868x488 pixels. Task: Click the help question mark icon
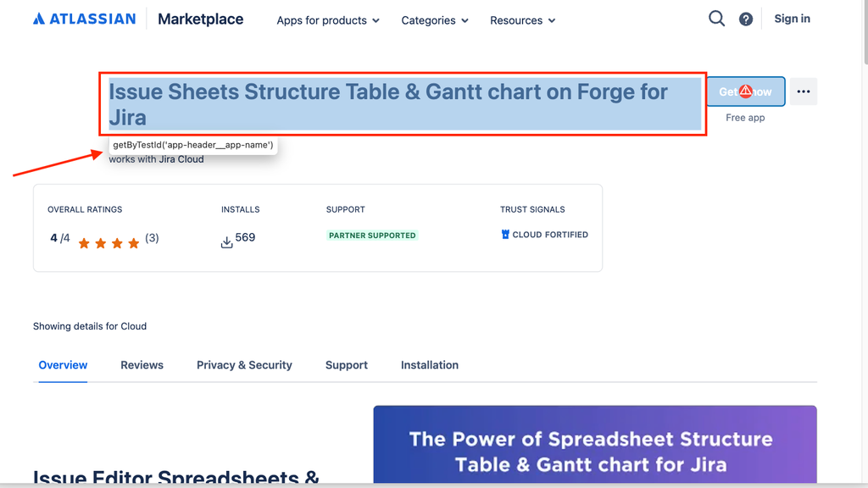pyautogui.click(x=746, y=19)
